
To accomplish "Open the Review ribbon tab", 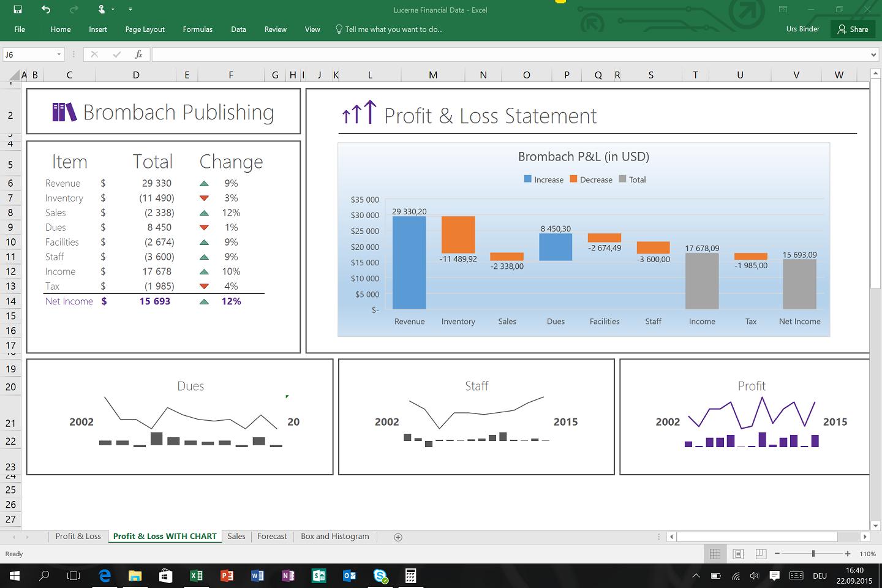I will (x=276, y=29).
